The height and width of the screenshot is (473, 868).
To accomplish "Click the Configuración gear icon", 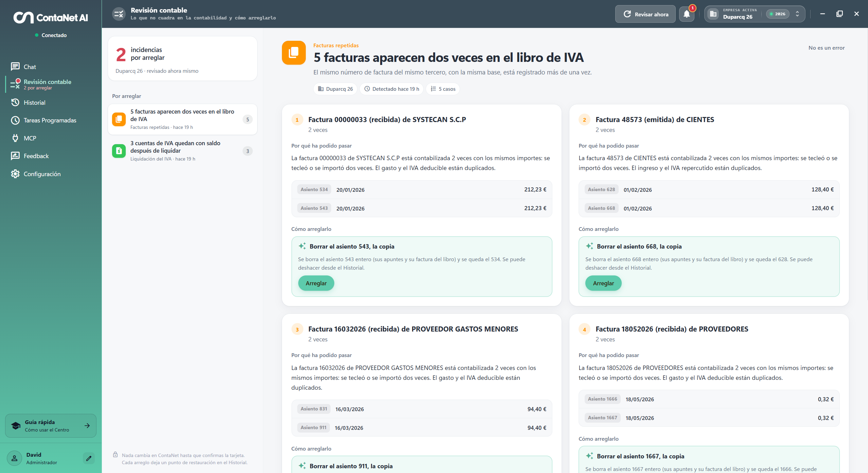I will pos(15,174).
